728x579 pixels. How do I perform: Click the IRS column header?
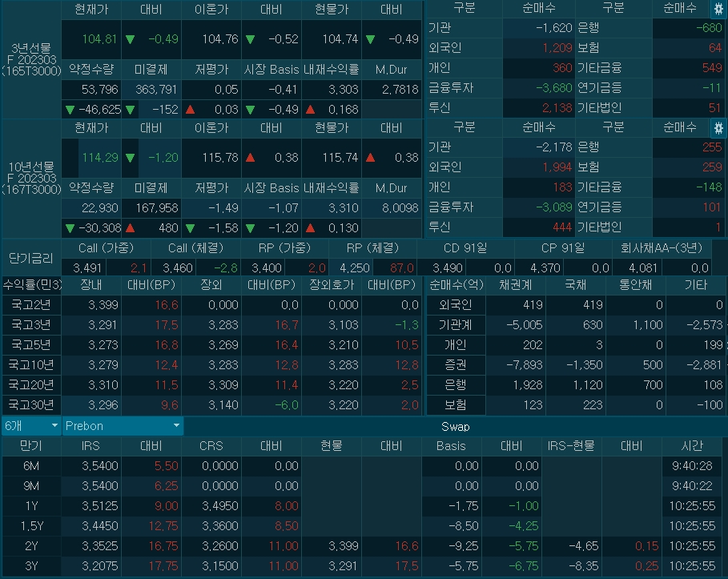tap(91, 446)
